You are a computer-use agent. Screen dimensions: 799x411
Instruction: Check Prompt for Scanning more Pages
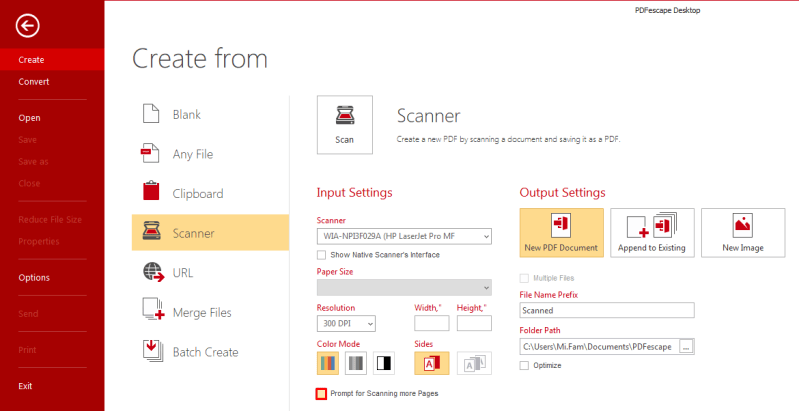(321, 394)
